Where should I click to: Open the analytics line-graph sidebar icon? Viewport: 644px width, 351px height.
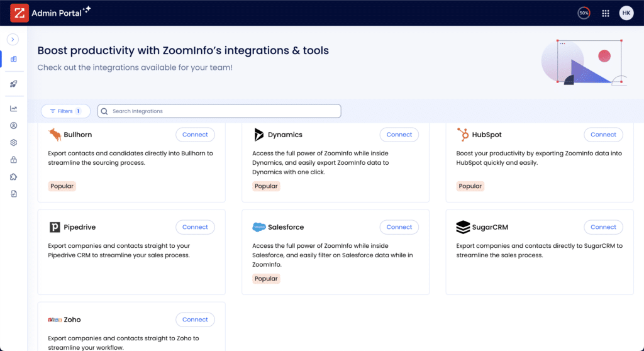pos(14,108)
